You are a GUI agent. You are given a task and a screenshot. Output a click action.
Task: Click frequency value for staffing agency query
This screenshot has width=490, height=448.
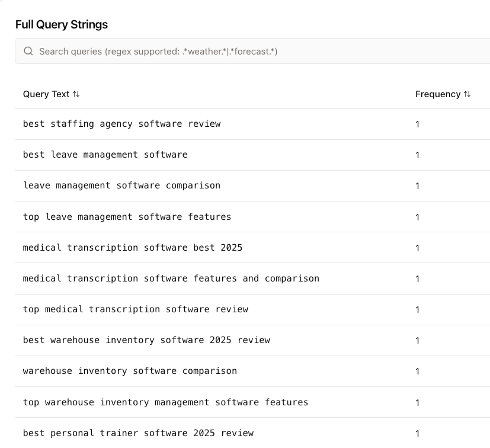click(x=417, y=124)
